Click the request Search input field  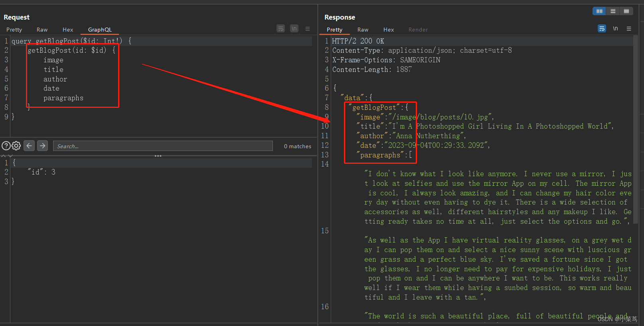[163, 146]
